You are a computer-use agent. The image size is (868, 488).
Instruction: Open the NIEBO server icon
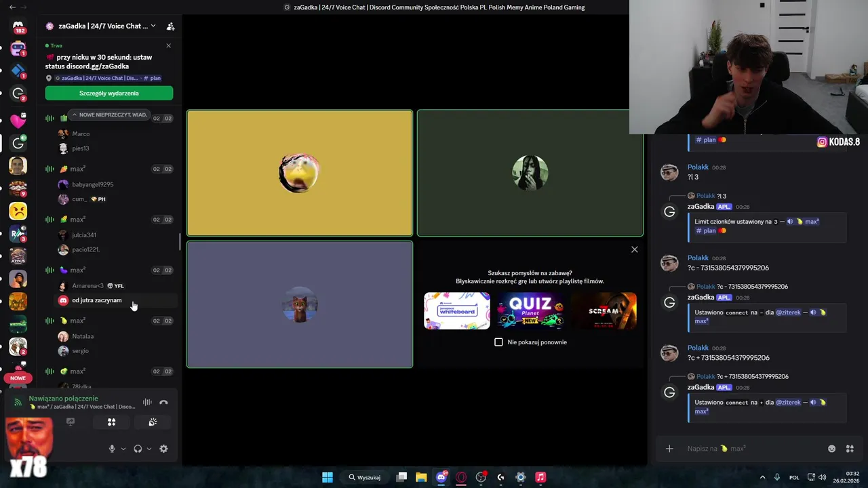[18, 188]
